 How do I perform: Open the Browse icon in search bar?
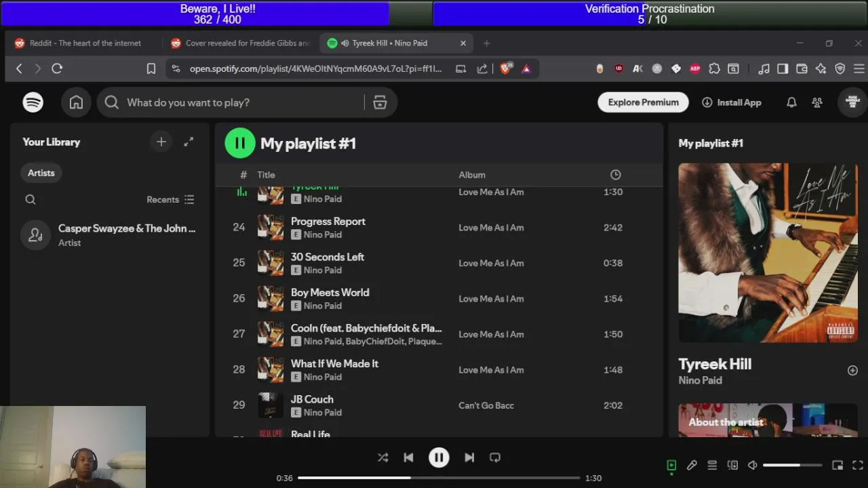point(380,102)
